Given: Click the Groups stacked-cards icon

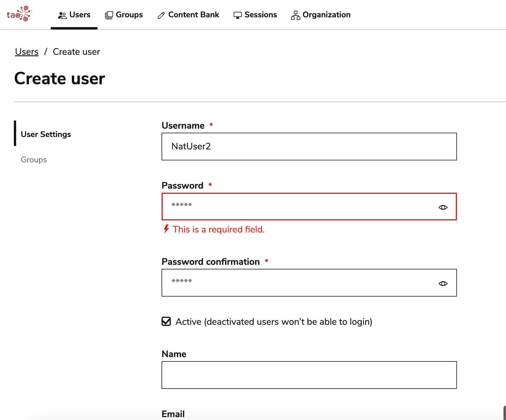Looking at the screenshot, I should 109,15.
